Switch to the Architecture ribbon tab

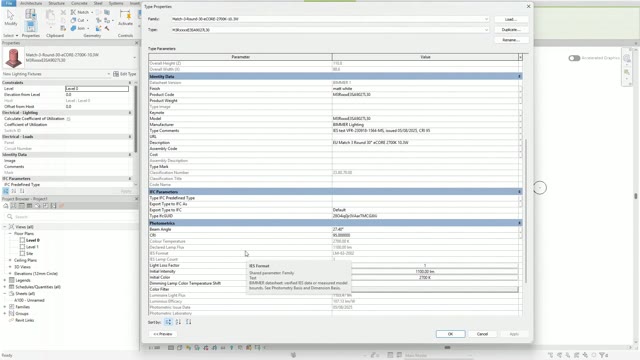[31, 3]
